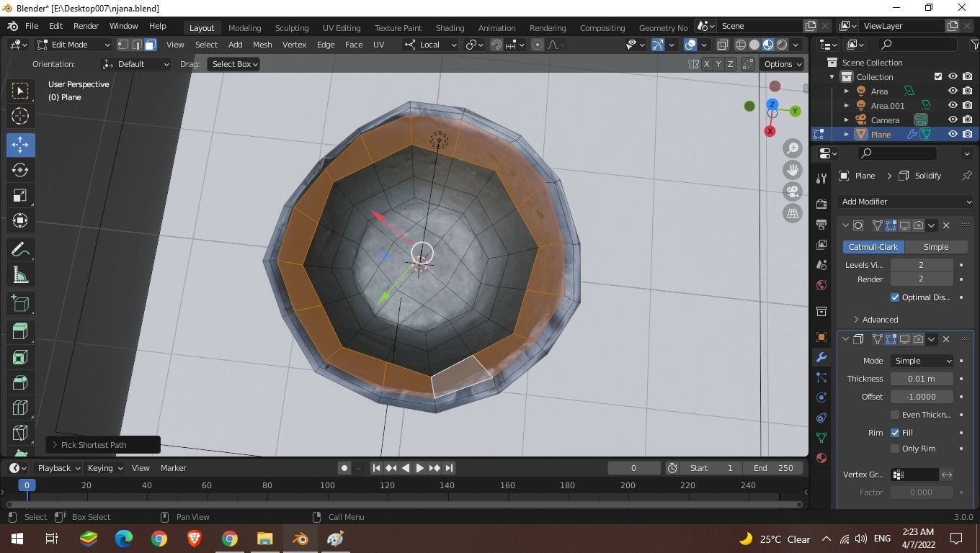Open Modifier properties wrench tab

pyautogui.click(x=821, y=357)
